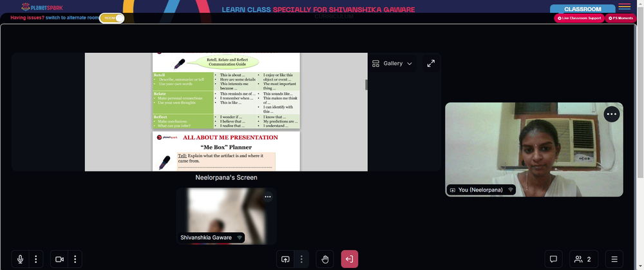
Task: Raise hand in the meeting
Action: click(325, 259)
